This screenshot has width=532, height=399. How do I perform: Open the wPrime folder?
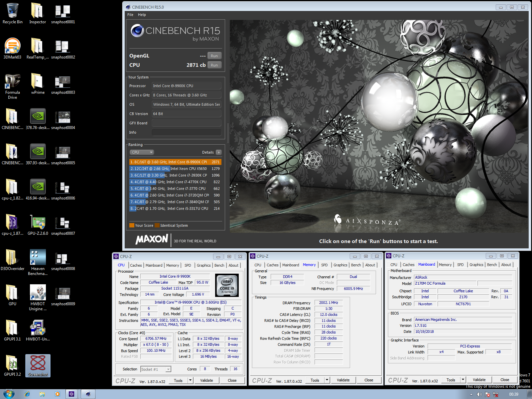[38, 84]
